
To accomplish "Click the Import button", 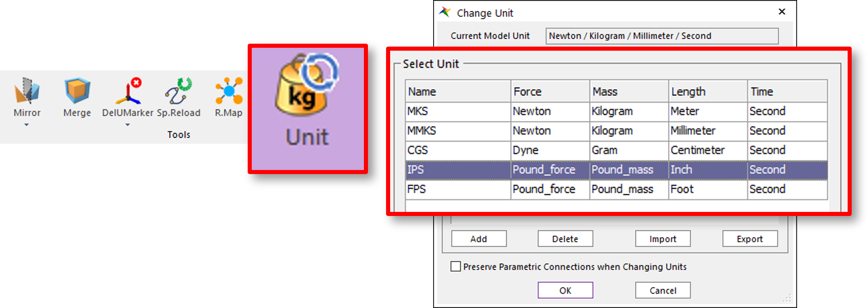I will tap(662, 239).
